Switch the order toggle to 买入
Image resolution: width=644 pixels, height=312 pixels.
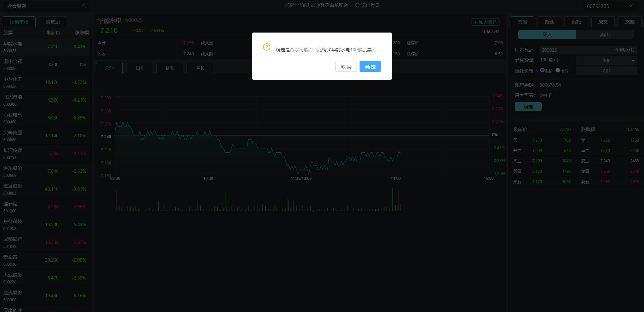tap(547, 35)
